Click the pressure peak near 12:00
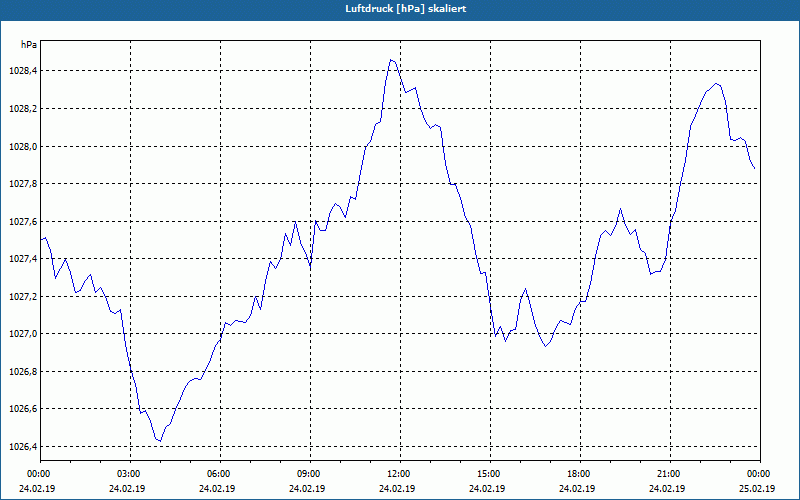800x500 pixels. (x=391, y=60)
